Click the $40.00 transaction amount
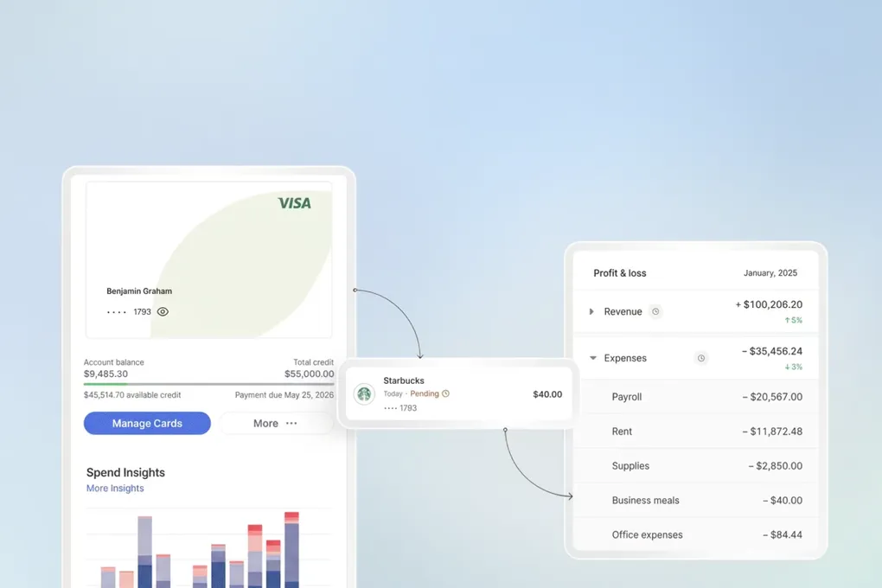This screenshot has height=588, width=882. point(547,394)
